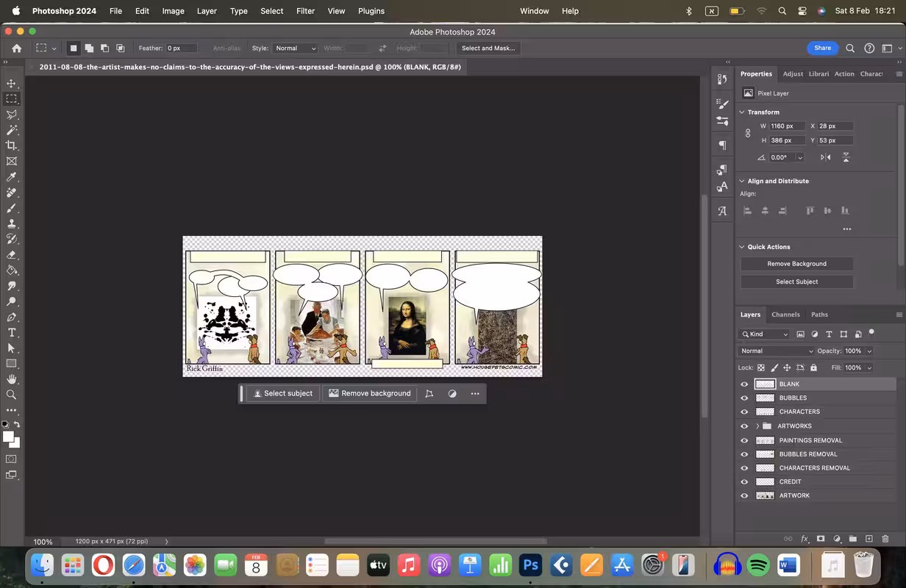The width and height of the screenshot is (906, 588).
Task: Switch to the Channels tab
Action: [x=785, y=315]
